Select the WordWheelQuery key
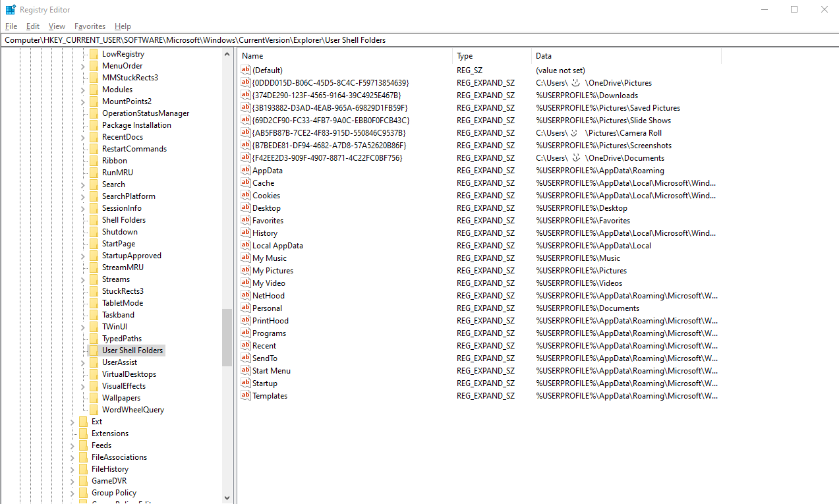The height and width of the screenshot is (504, 839). (133, 410)
